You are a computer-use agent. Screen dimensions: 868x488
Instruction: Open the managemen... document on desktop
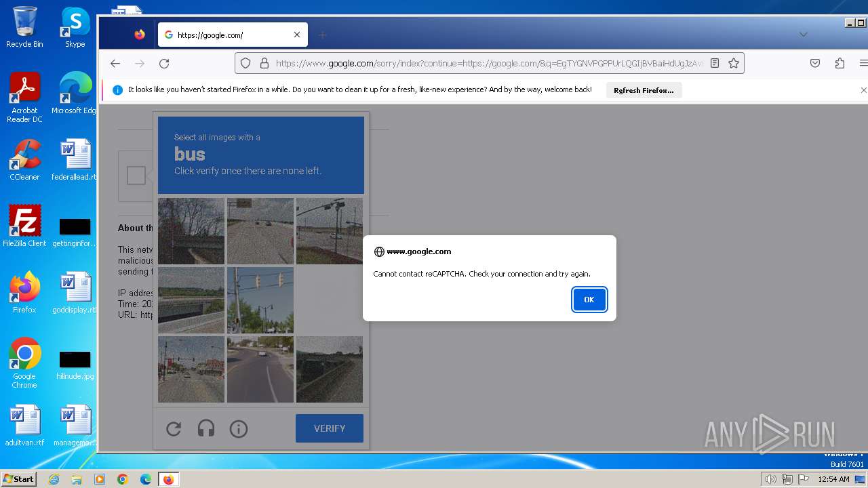[x=75, y=426]
